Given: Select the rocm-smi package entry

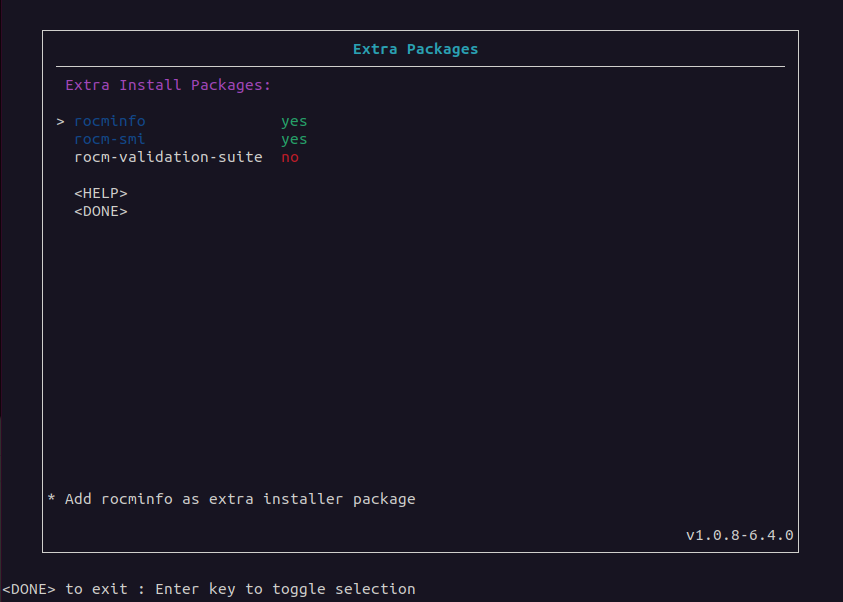Looking at the screenshot, I should pyautogui.click(x=109, y=139).
